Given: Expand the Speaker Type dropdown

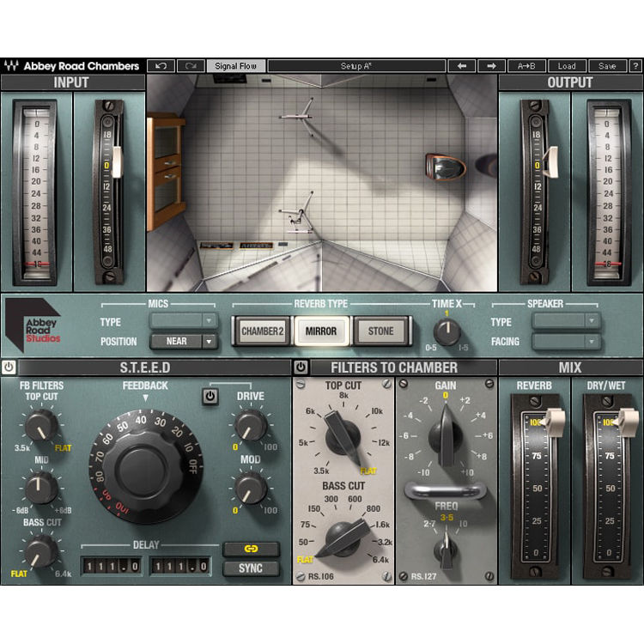Looking at the screenshot, I should pos(567,321).
